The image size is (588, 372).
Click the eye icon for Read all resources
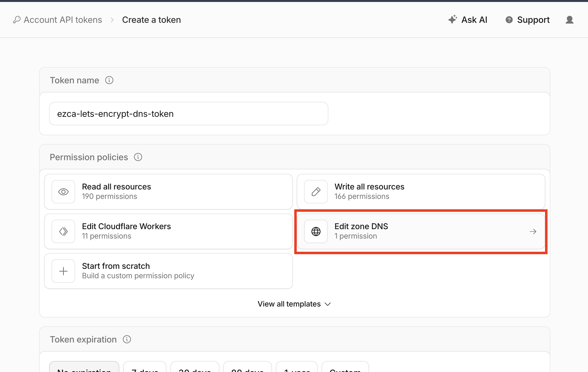63,192
